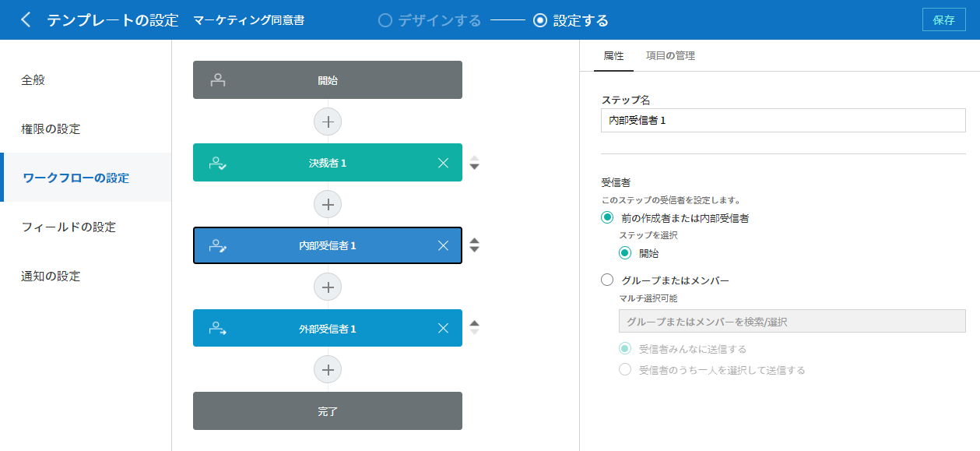
Task: Select 前の作成者または内部受信者 radio option
Action: click(x=608, y=218)
